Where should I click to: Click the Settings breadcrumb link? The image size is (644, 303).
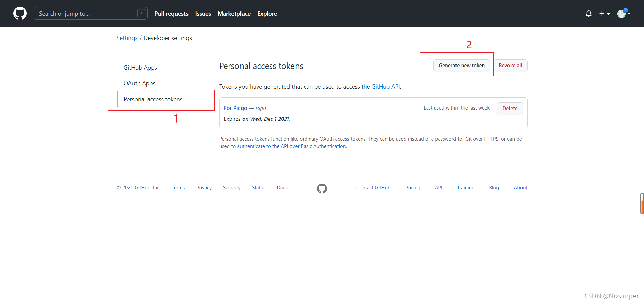[x=127, y=38]
